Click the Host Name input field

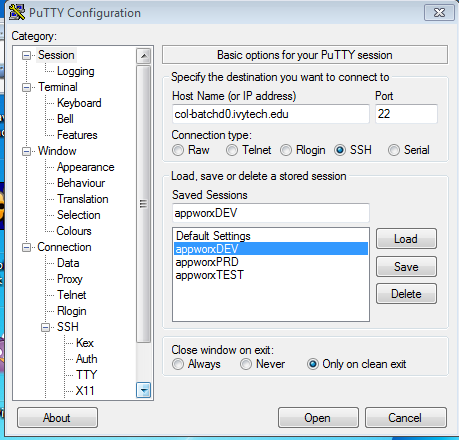click(271, 114)
